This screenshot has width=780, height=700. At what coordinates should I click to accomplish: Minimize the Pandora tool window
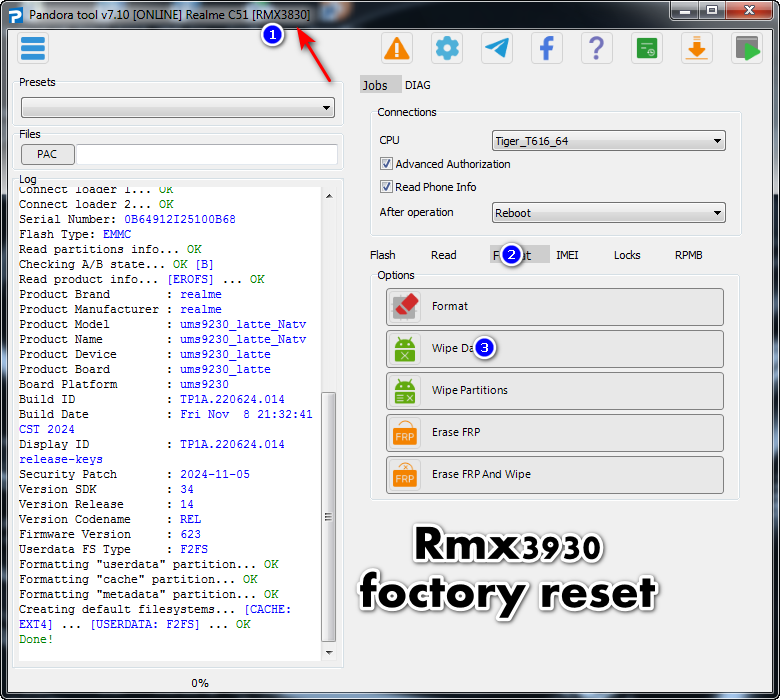(x=685, y=11)
